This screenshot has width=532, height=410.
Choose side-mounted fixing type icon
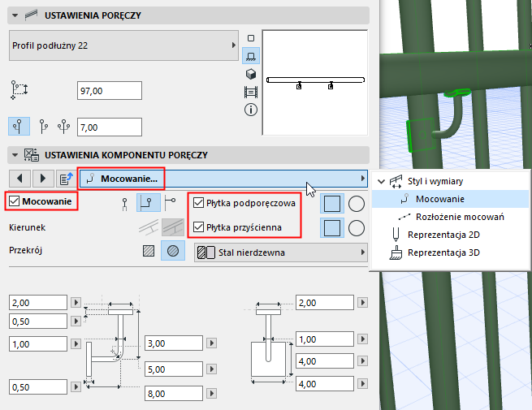(170, 203)
